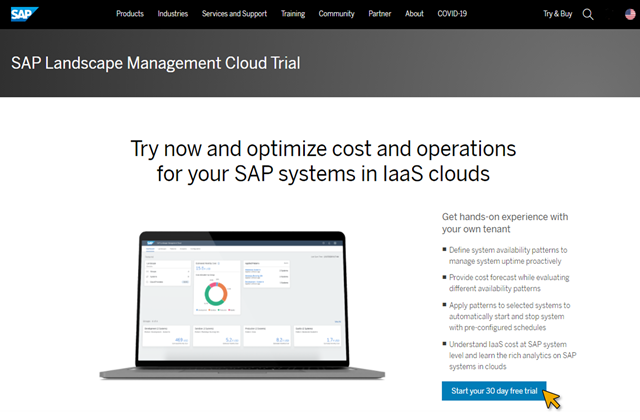Click bullet 'Provide cost forecast while evaluating'
This screenshot has width=640, height=420.
(509, 283)
